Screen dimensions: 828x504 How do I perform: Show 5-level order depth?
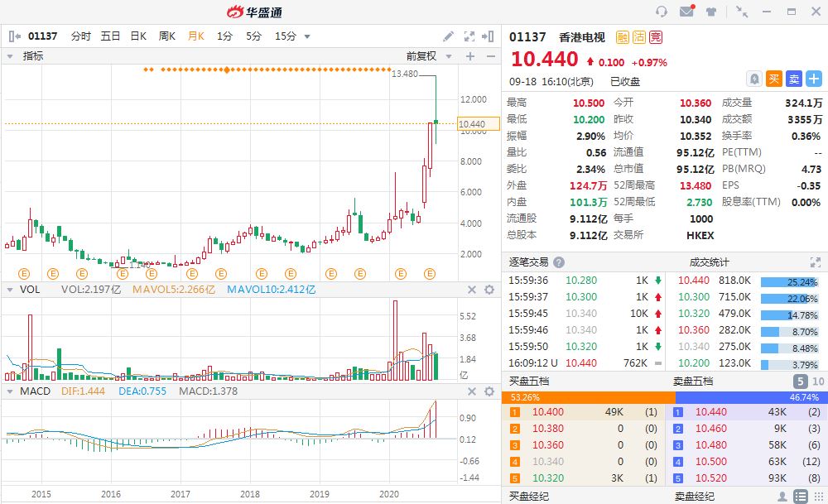(x=800, y=381)
